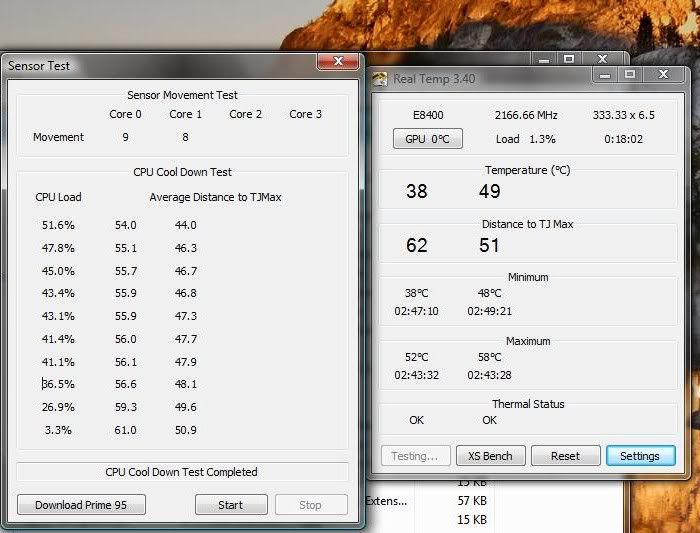Close the Real Temp 3.40 window
This screenshot has width=700, height=533.
(663, 74)
